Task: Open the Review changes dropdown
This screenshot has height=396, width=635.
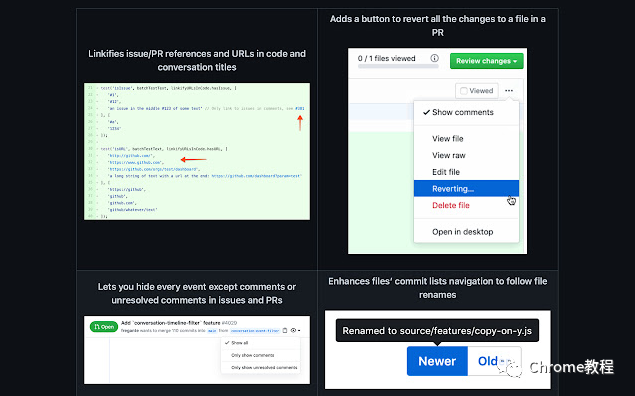Action: (x=486, y=61)
